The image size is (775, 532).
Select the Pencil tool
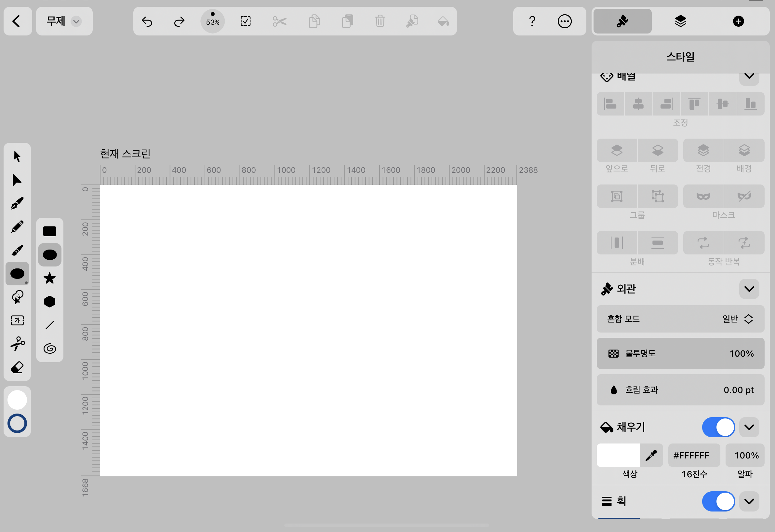pos(17,227)
